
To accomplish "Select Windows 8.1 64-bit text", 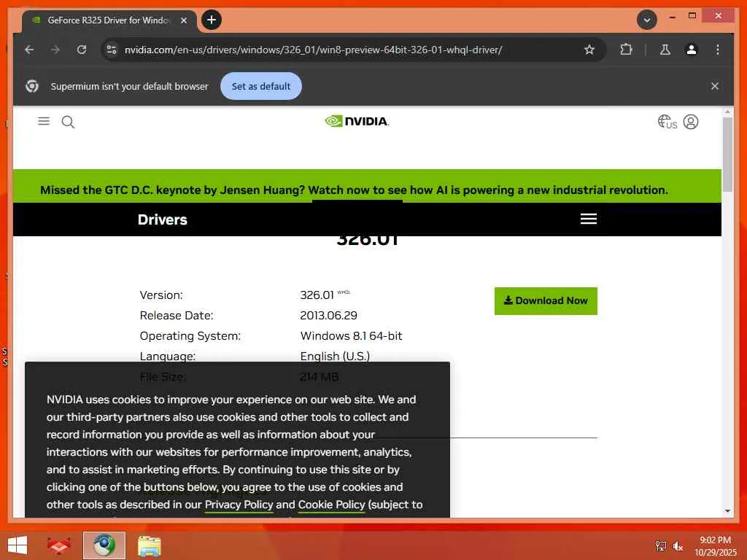I will point(351,335).
